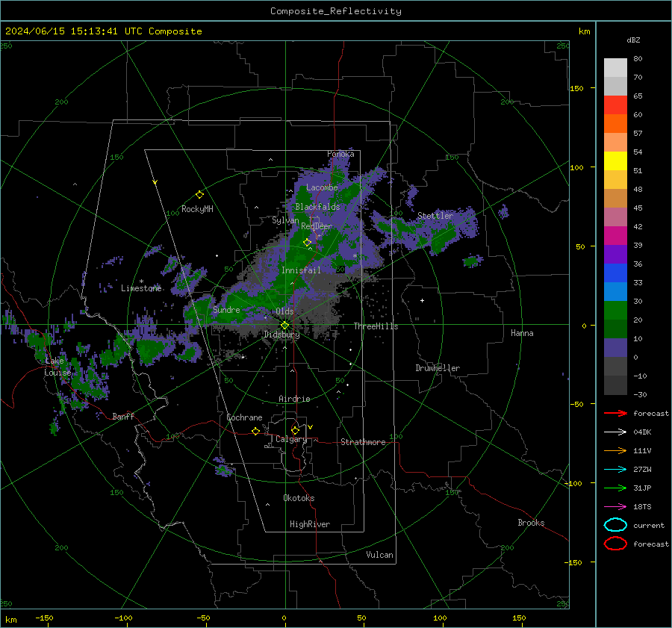
Task: Click the white cross marker west of Hanna
Action: click(422, 300)
